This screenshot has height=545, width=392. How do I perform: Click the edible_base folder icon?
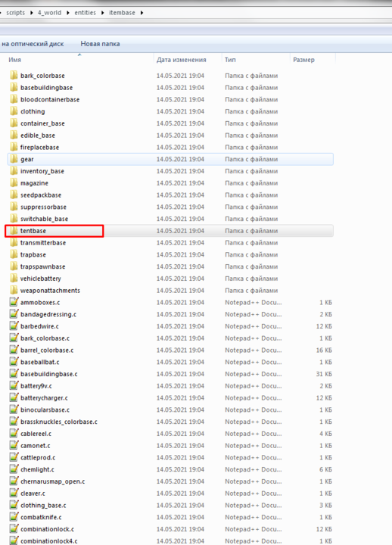(x=14, y=135)
